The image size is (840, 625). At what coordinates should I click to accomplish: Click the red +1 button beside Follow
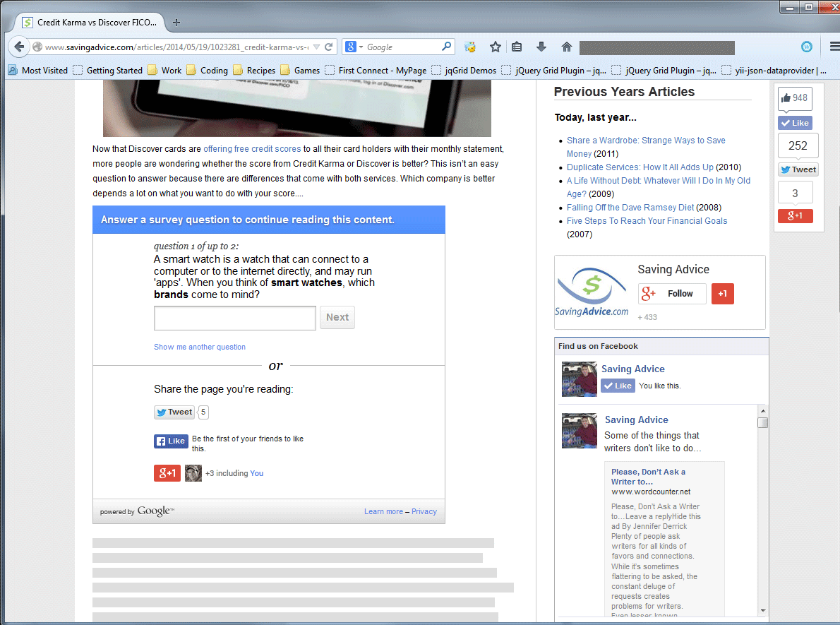pos(722,294)
